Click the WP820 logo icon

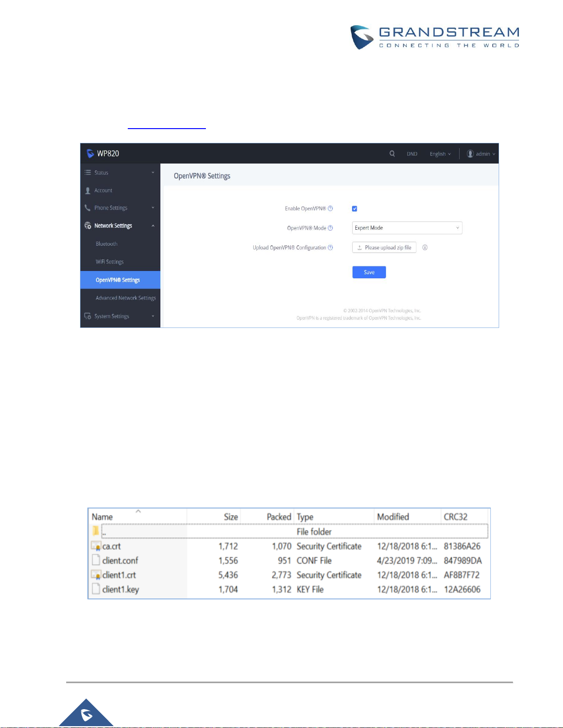pos(91,153)
